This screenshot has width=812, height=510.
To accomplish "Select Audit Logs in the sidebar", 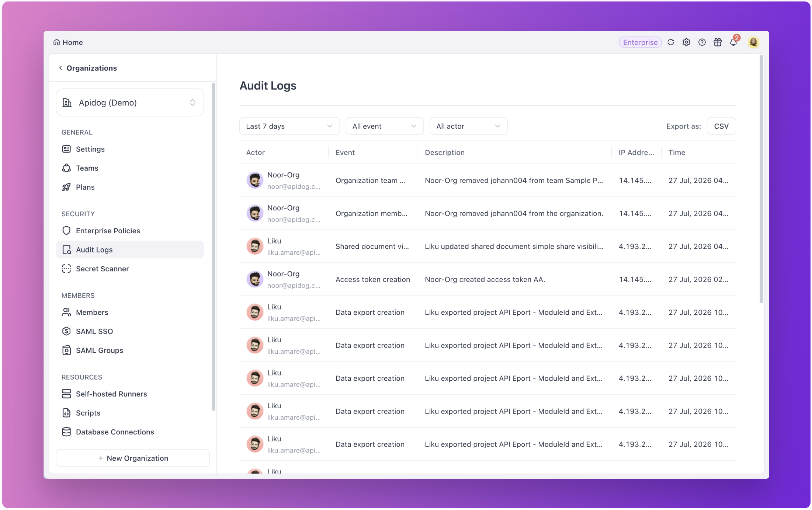I will (130, 249).
